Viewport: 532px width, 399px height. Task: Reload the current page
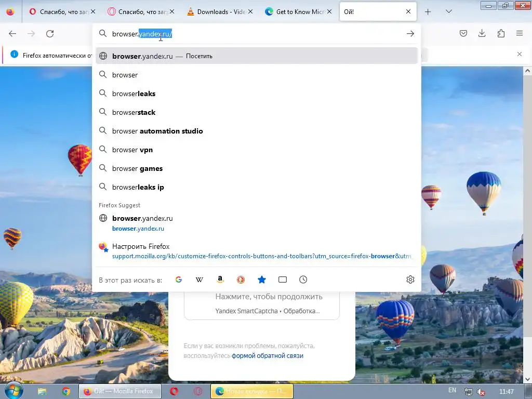[x=50, y=34]
